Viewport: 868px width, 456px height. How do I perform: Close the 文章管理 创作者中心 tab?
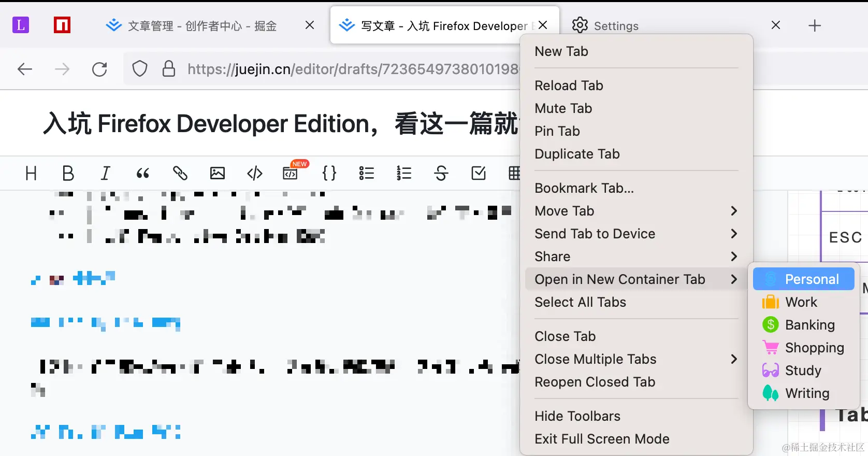(310, 25)
